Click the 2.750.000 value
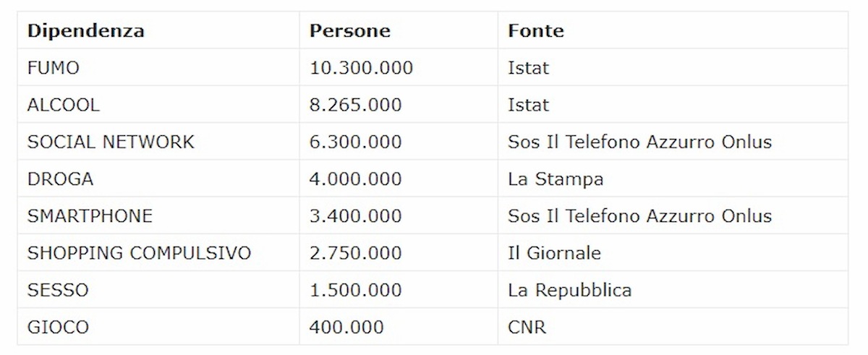The height and width of the screenshot is (355, 868). pyautogui.click(x=355, y=253)
